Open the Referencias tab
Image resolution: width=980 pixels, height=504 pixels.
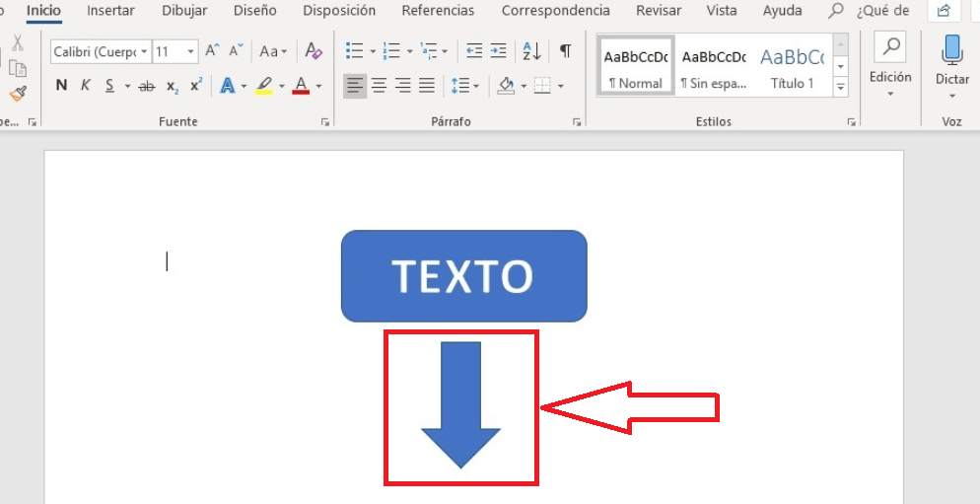(438, 11)
